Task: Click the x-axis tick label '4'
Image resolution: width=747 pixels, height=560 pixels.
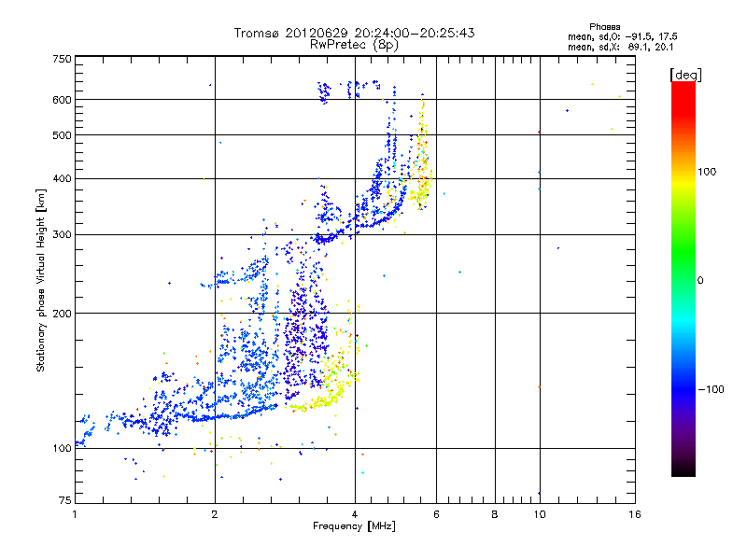Action: click(x=355, y=514)
